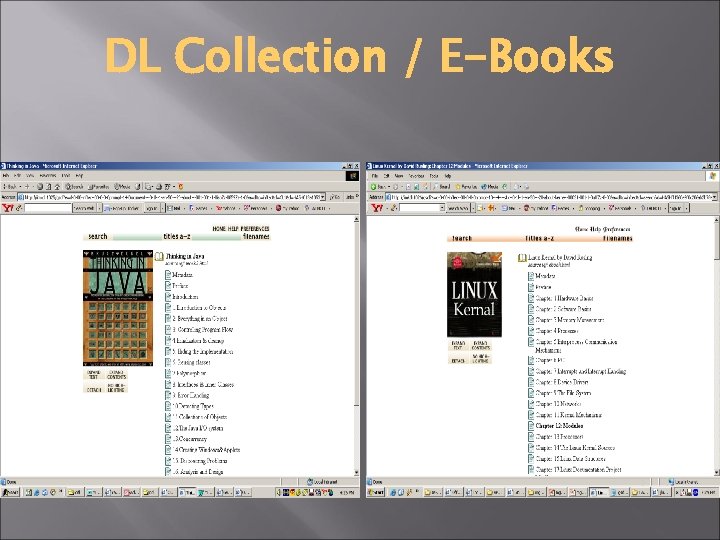Click Back button in Linux Kernel window
Image resolution: width=720 pixels, height=540 pixels.
point(379,187)
